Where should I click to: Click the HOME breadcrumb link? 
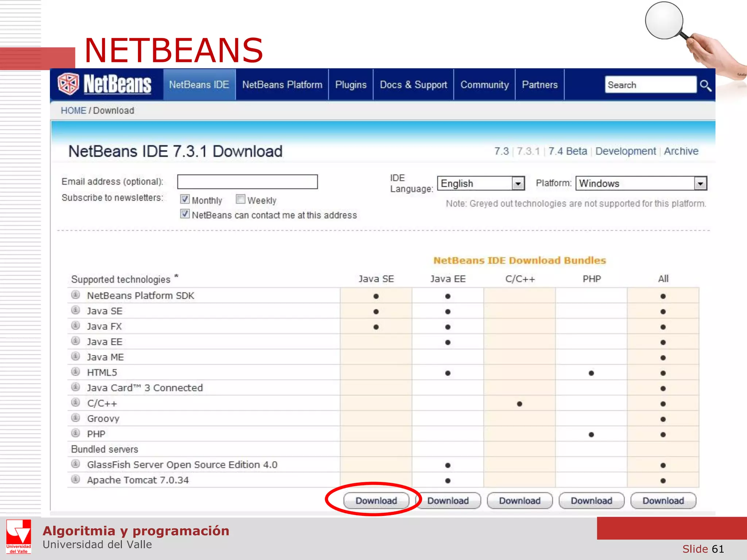pos(73,110)
